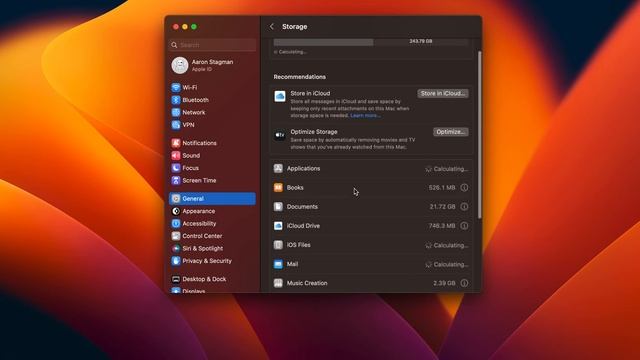Focus the sidebar Search field
Viewport: 640px width, 360px height.
coord(212,45)
